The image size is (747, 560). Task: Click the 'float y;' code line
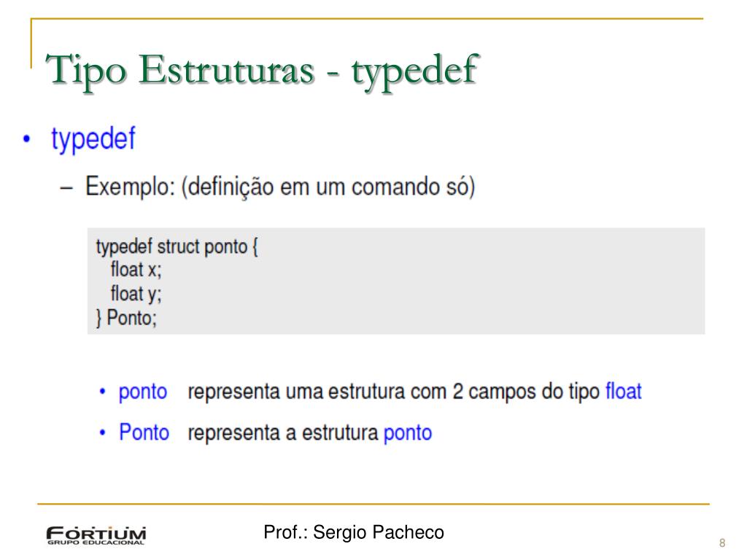click(x=136, y=293)
